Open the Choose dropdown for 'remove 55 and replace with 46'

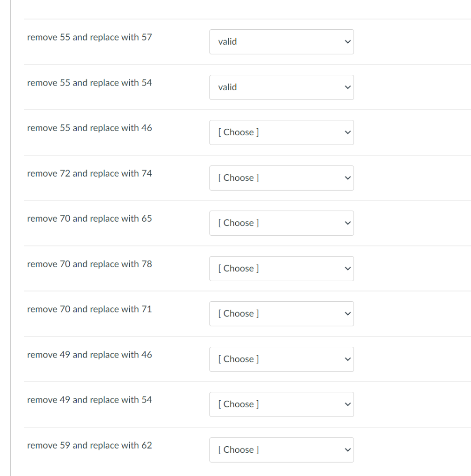(x=281, y=132)
